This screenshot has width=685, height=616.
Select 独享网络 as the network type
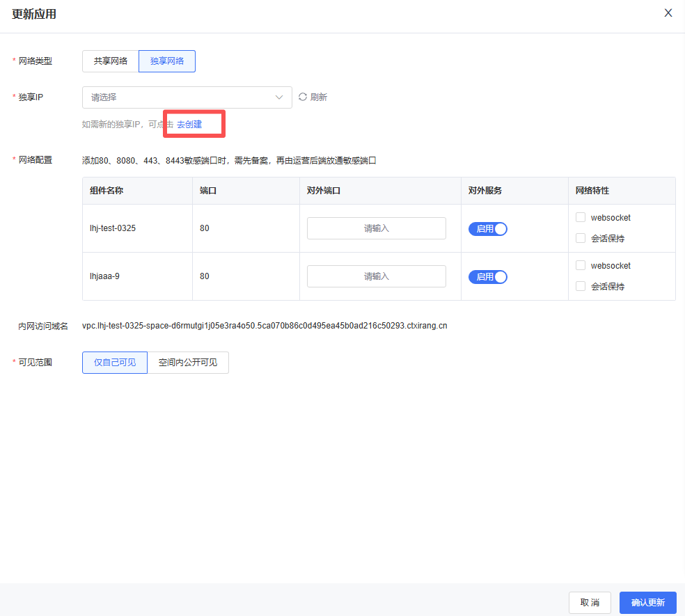pyautogui.click(x=167, y=61)
